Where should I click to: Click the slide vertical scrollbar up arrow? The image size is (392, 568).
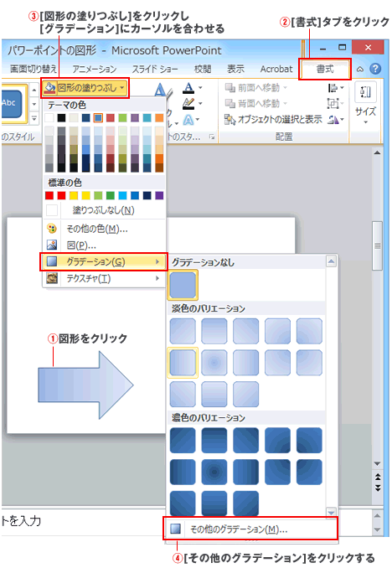(377, 152)
